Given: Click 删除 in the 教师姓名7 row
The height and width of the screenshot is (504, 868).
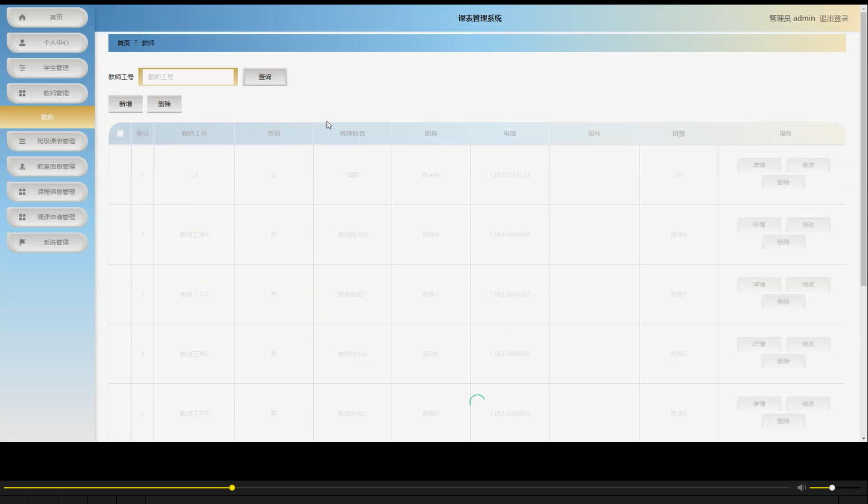Looking at the screenshot, I should coord(783,301).
